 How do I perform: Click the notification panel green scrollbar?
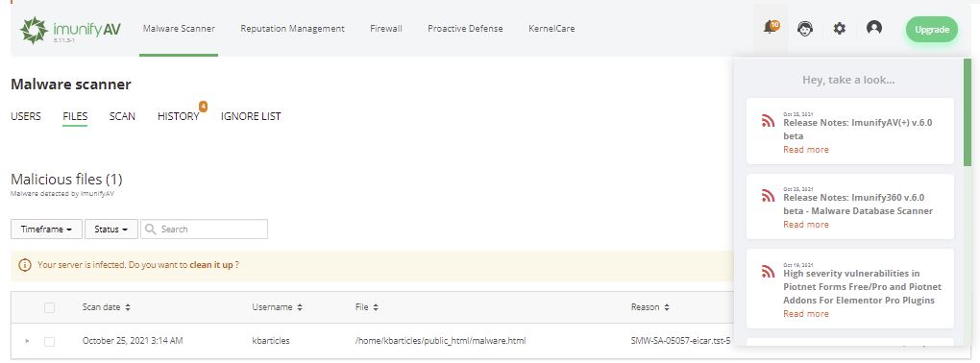pyautogui.click(x=968, y=112)
